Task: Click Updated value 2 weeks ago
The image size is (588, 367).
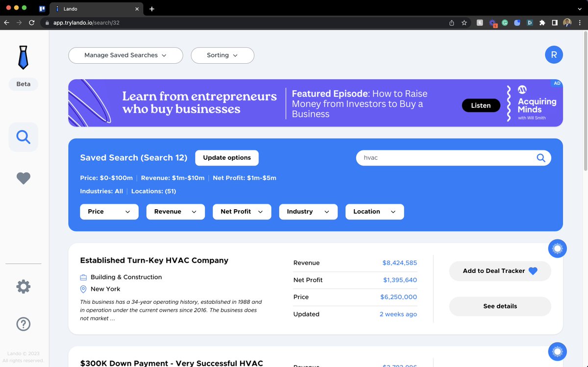Action: click(398, 314)
